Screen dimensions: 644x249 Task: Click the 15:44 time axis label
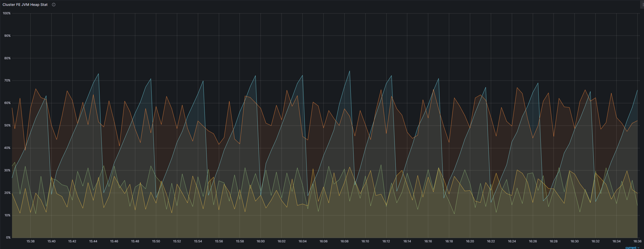93,241
